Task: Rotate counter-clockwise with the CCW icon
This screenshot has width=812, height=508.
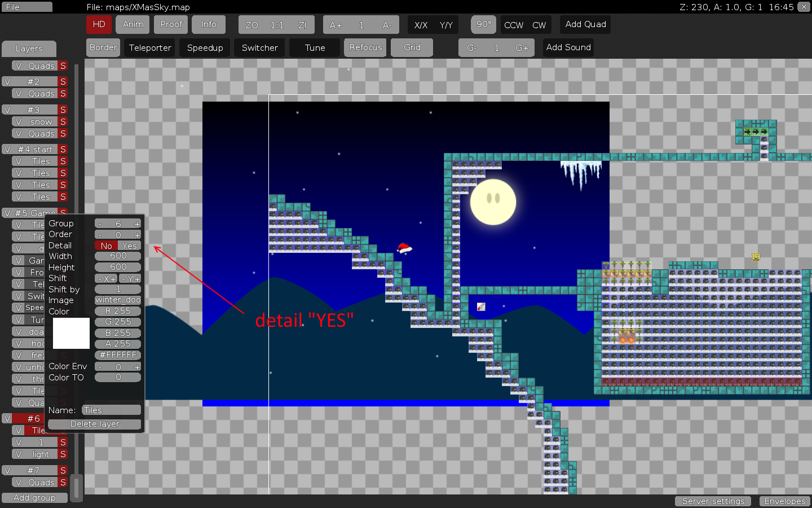Action: [513, 25]
